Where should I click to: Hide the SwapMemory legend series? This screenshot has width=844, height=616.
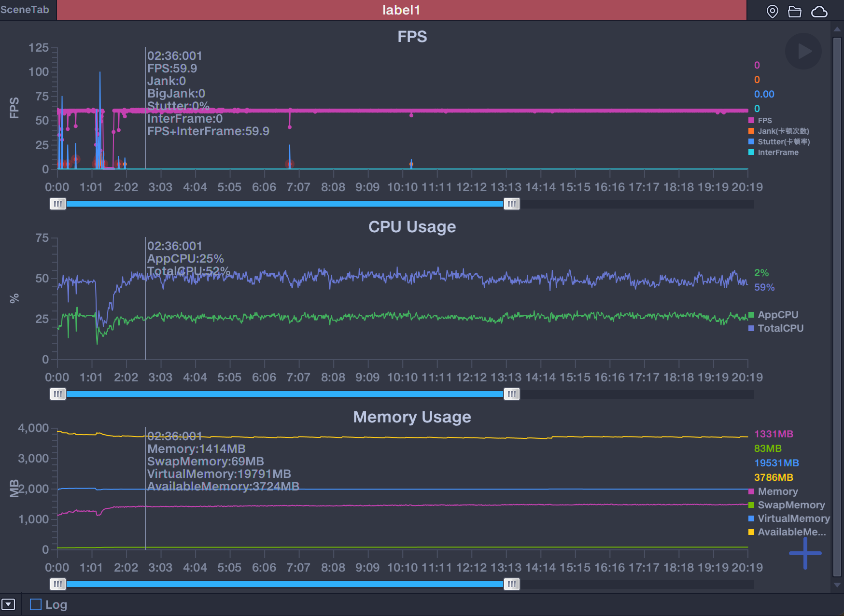click(x=790, y=505)
